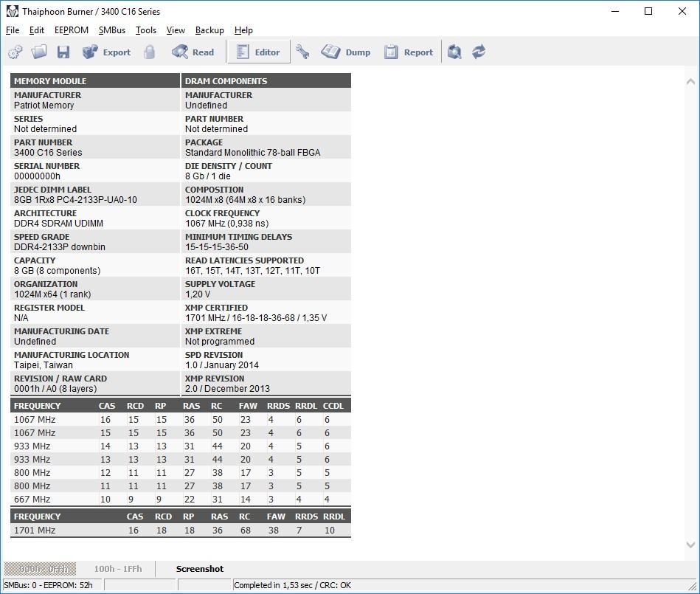Viewport: 700px width, 594px height.
Task: Open a file with the folder icon
Action: point(39,52)
